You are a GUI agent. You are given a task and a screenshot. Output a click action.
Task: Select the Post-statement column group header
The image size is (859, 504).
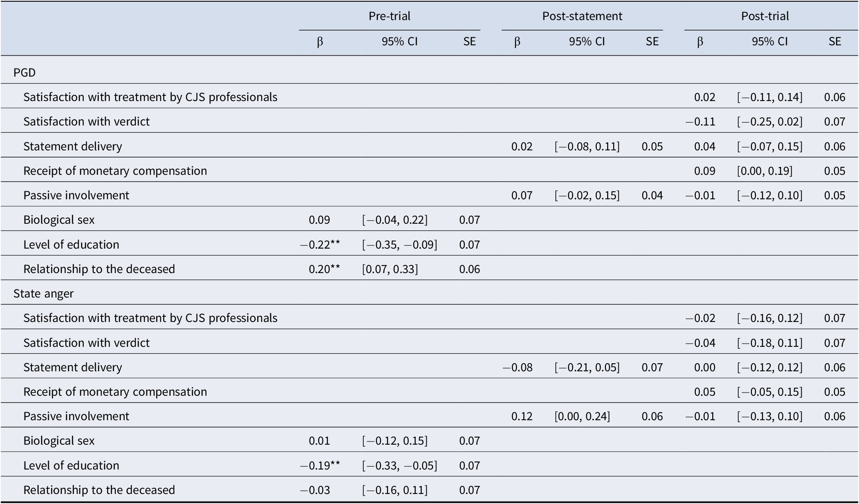click(x=582, y=16)
